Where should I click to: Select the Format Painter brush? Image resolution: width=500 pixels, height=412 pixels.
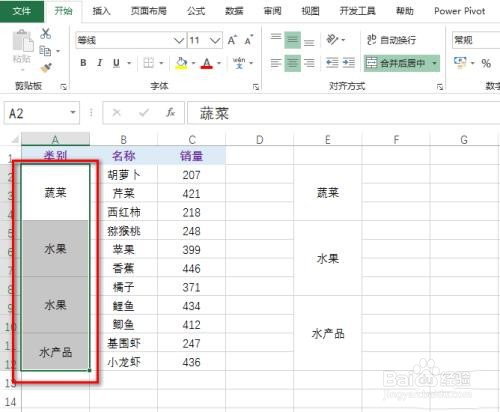tap(46, 68)
